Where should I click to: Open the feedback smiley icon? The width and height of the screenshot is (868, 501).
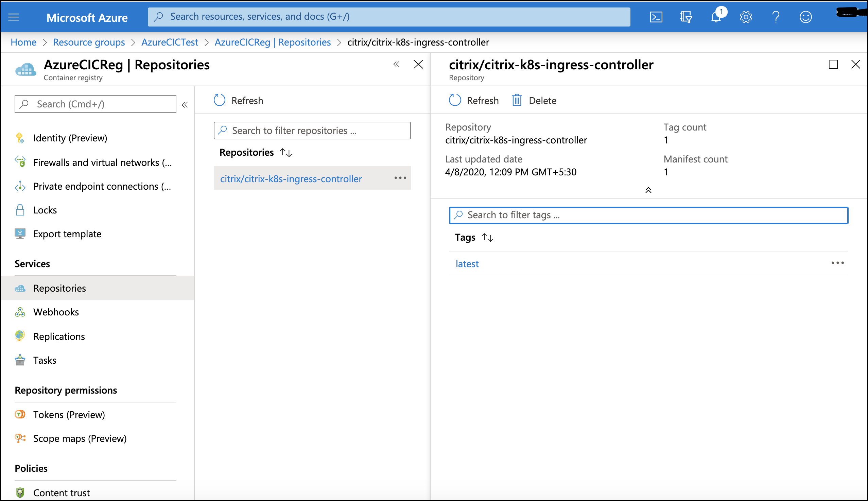tap(805, 17)
